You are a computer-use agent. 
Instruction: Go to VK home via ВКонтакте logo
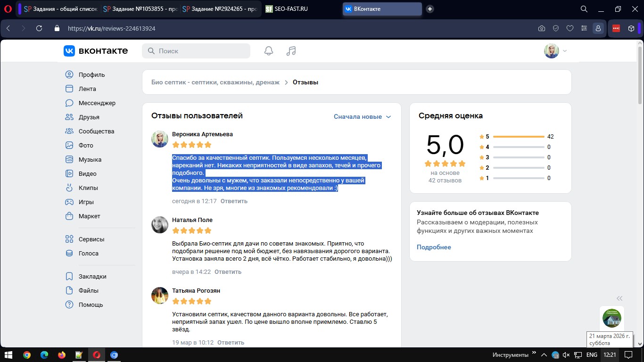96,51
